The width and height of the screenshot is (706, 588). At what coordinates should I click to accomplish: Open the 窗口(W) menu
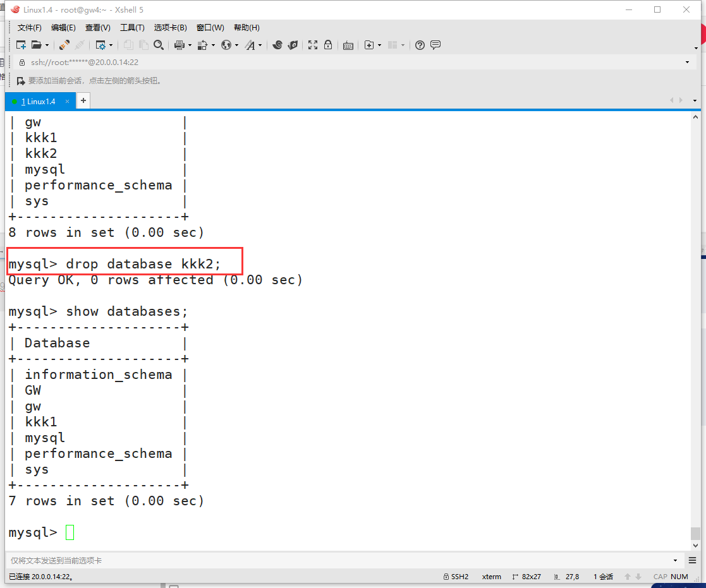[x=210, y=28]
